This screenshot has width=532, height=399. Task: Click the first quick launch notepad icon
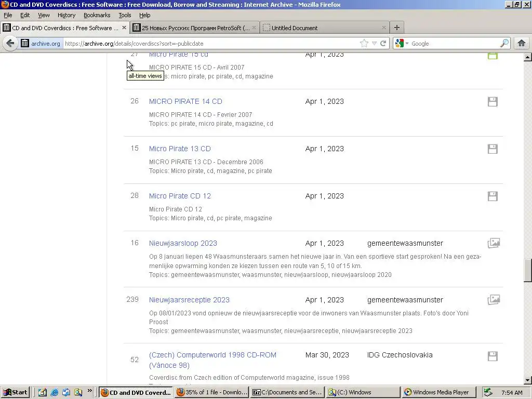pos(42,393)
